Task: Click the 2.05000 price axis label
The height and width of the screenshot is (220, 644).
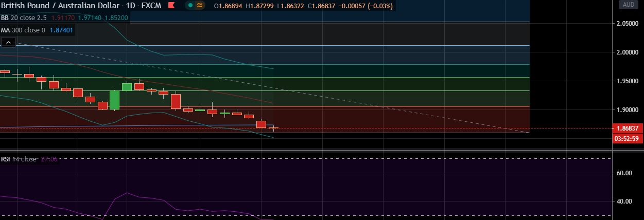Action: pos(627,24)
